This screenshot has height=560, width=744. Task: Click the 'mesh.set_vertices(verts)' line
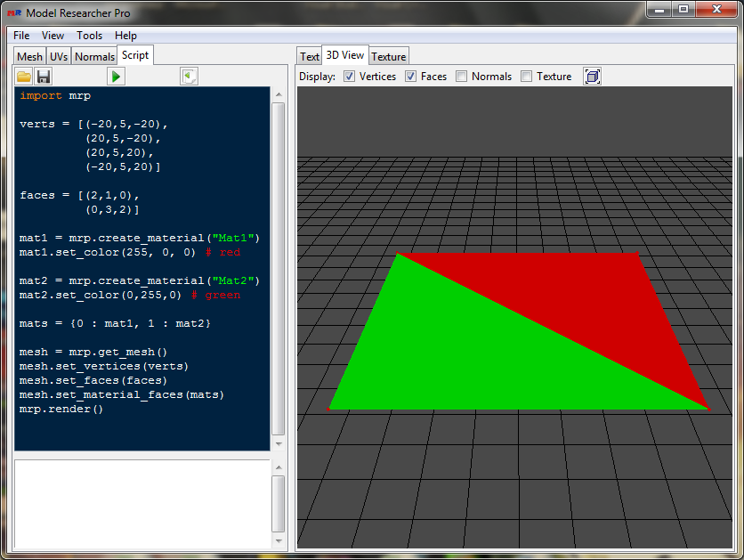pyautogui.click(x=104, y=366)
